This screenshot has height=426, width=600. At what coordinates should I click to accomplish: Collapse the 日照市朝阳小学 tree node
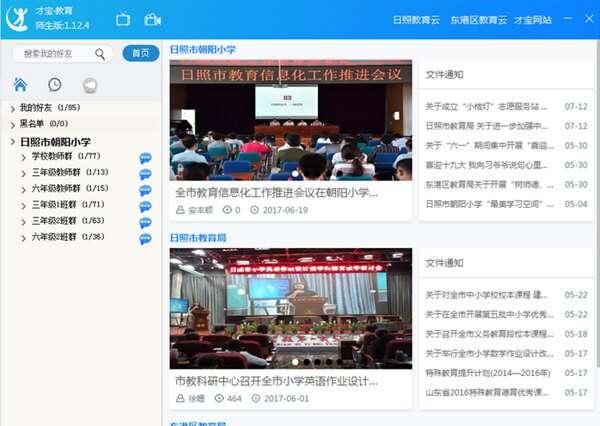12,142
